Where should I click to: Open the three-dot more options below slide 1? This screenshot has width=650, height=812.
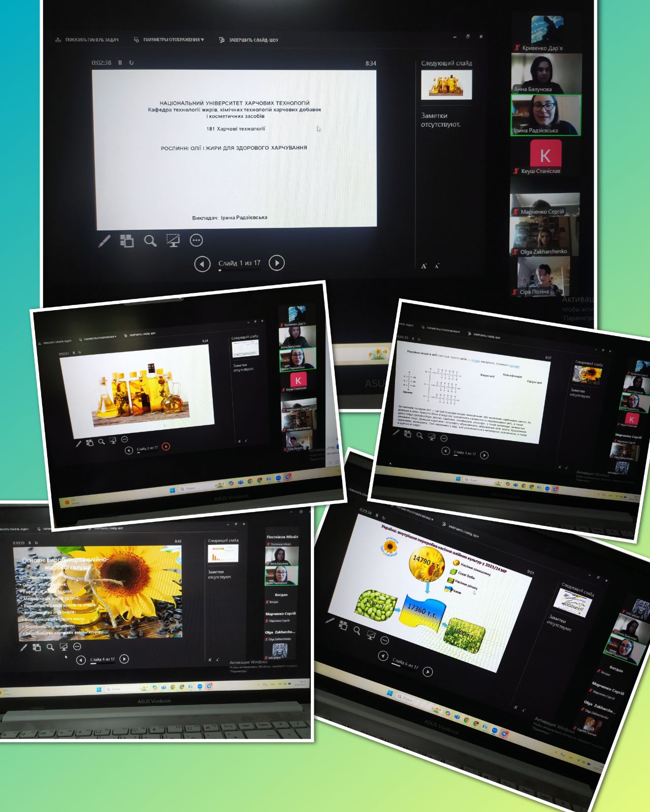click(x=196, y=241)
